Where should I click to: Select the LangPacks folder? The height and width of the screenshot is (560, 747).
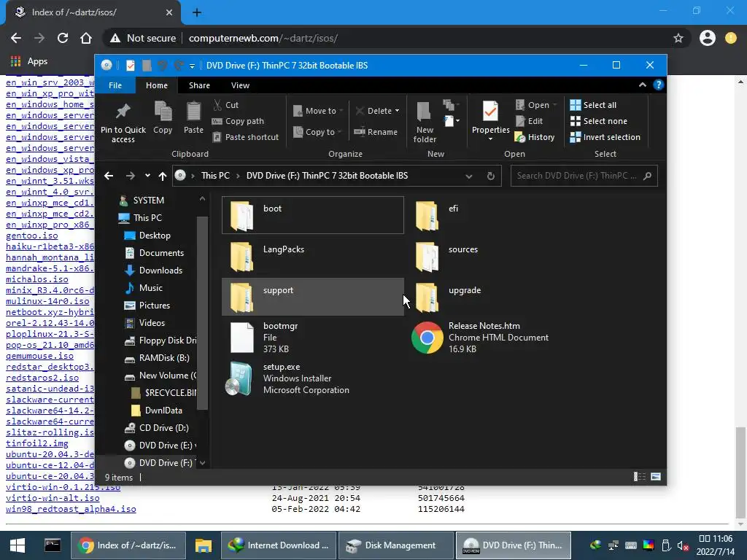point(313,256)
